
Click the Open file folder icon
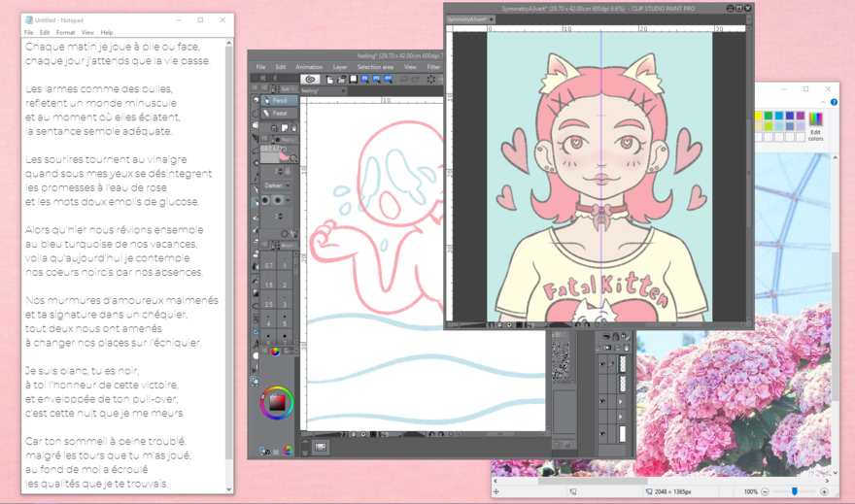[341, 80]
